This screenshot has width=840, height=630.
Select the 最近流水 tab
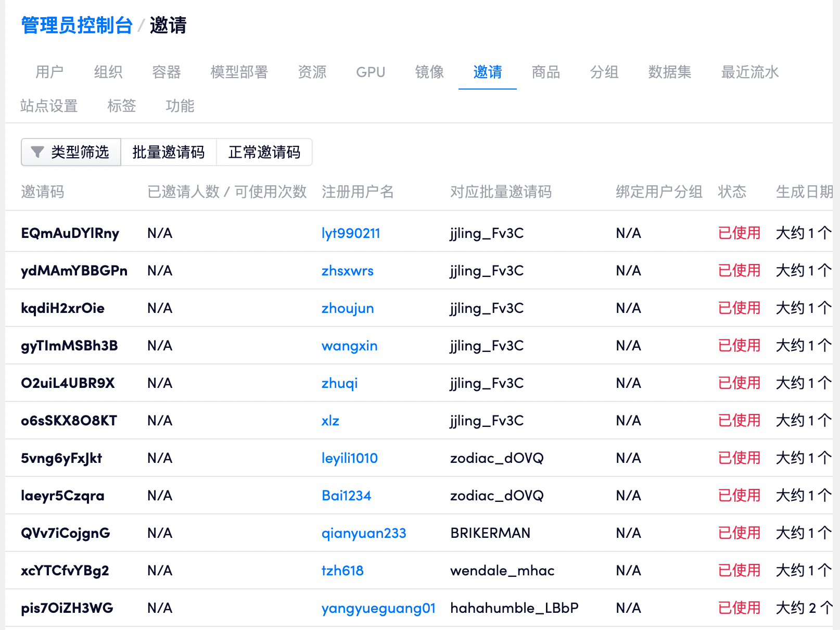tap(749, 72)
